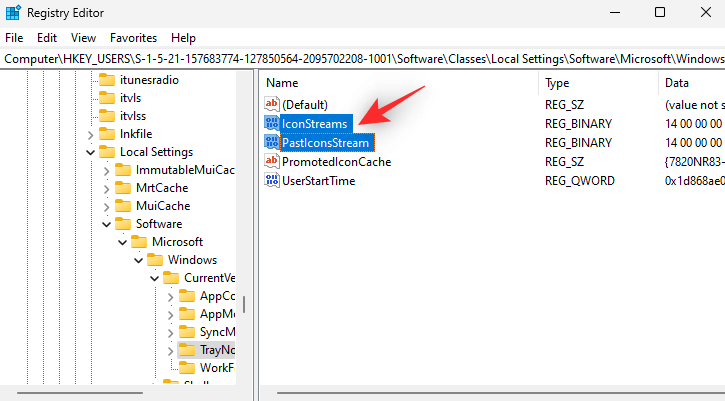Click the AppM folder icon in tree

(x=187, y=315)
